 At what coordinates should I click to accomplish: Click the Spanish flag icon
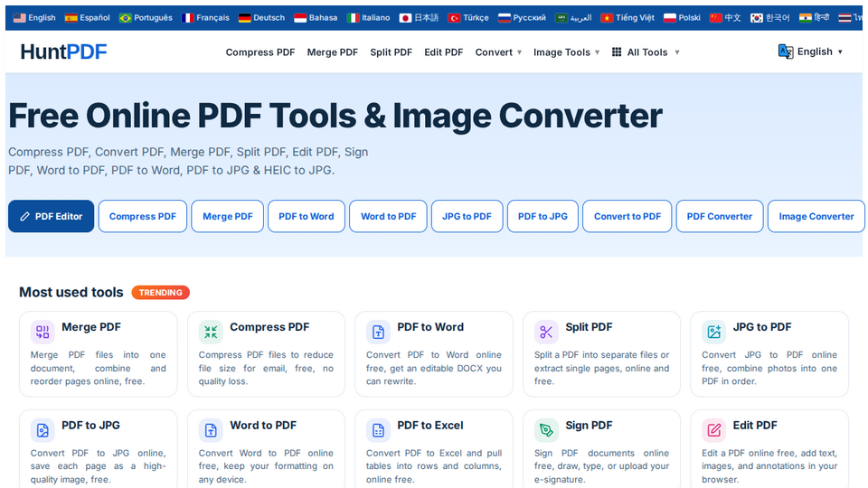tap(71, 18)
